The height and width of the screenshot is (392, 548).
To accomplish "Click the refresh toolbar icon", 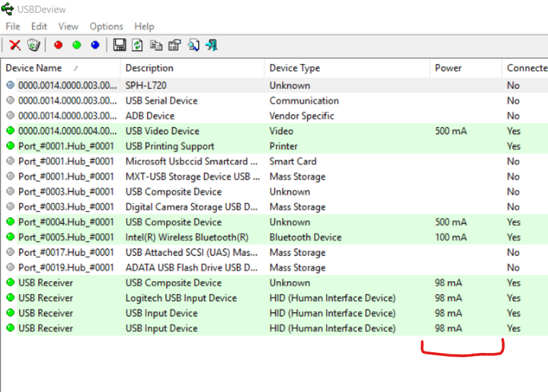I will coord(138,45).
